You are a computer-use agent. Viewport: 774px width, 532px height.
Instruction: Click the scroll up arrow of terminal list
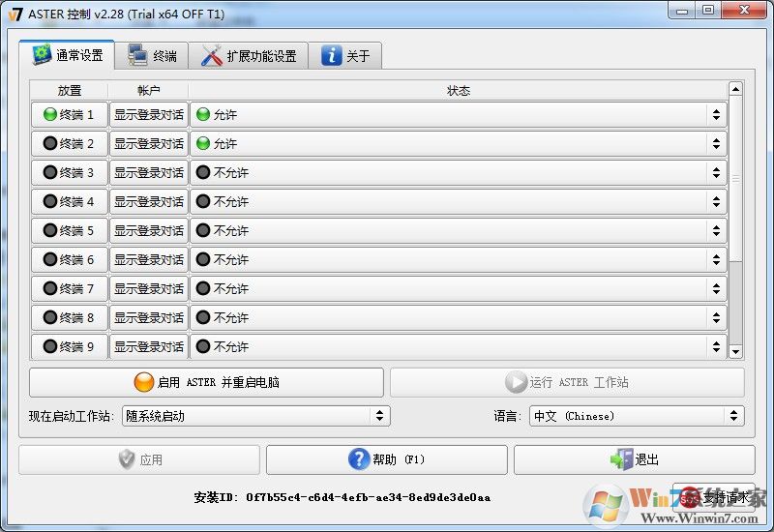735,89
